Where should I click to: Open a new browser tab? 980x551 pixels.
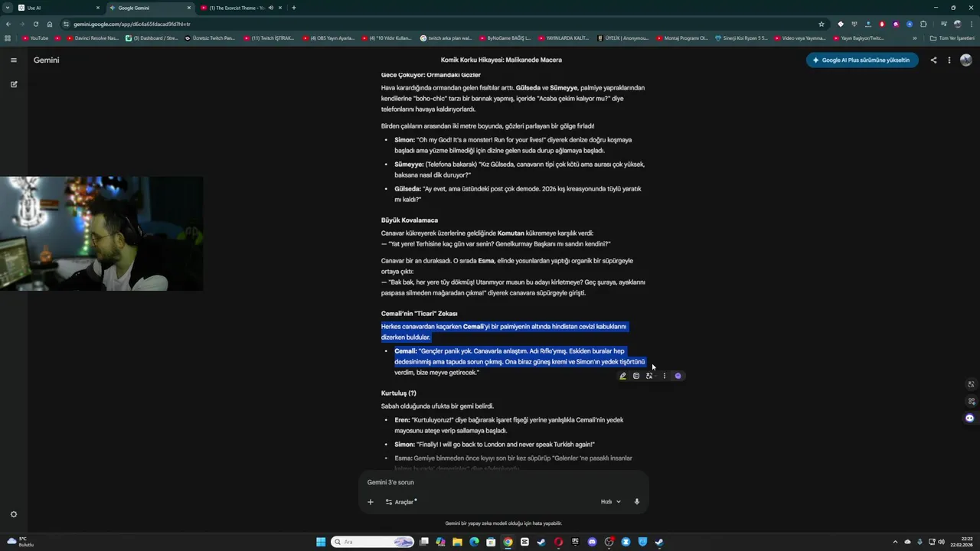(294, 8)
